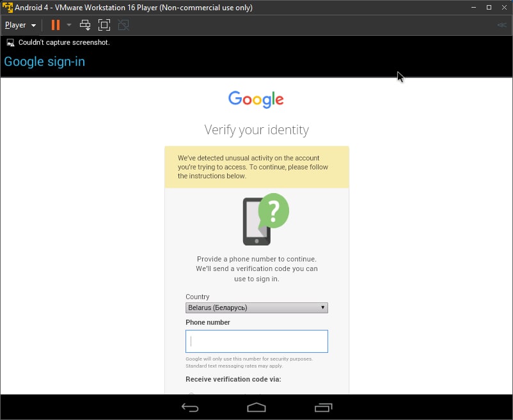Click the Google sign-in title
Screen dimensions: 513x420
click(45, 62)
